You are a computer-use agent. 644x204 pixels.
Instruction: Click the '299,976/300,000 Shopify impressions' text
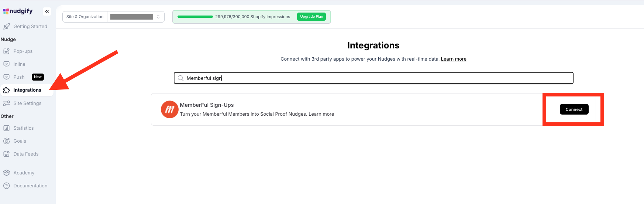tap(253, 17)
